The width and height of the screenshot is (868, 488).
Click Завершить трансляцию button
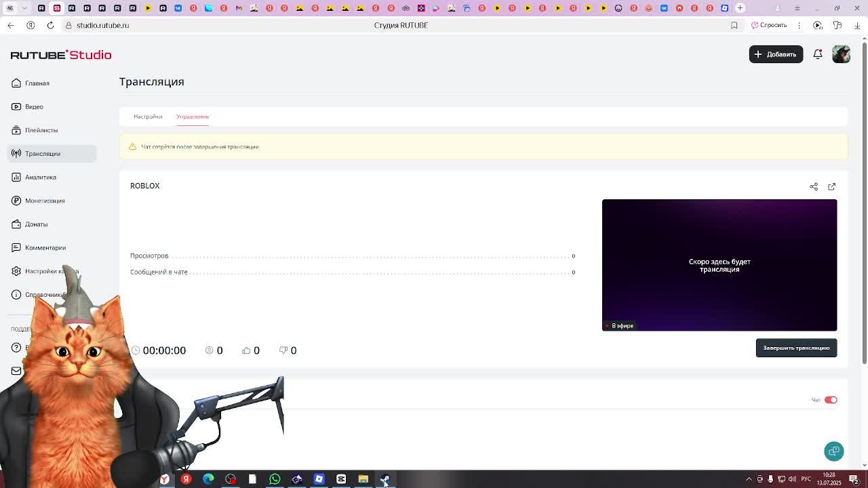[x=796, y=348]
